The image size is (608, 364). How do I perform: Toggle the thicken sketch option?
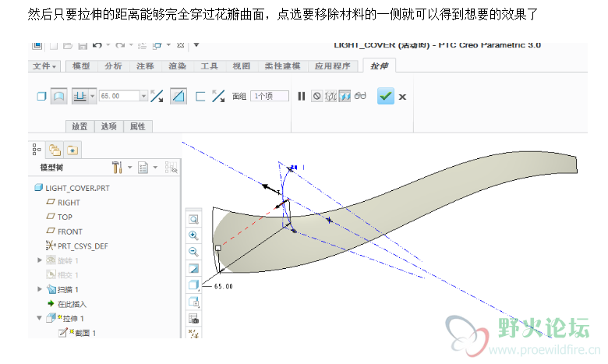[200, 96]
